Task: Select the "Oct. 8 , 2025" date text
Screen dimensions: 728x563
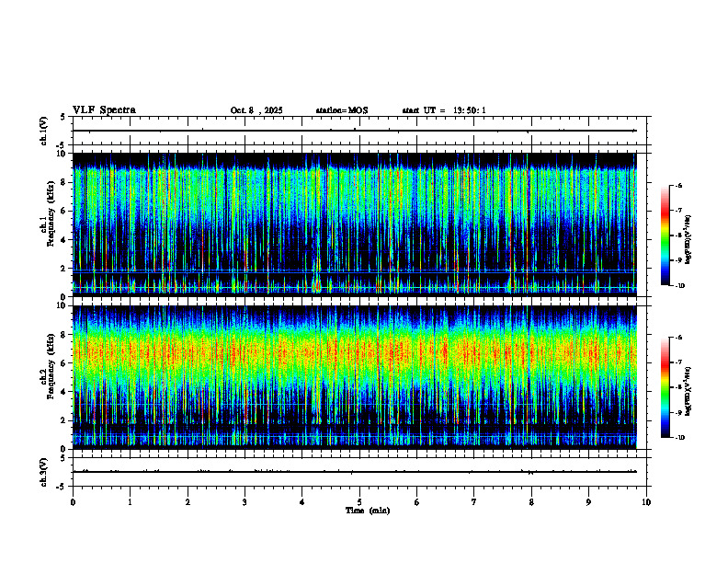Action: [256, 110]
